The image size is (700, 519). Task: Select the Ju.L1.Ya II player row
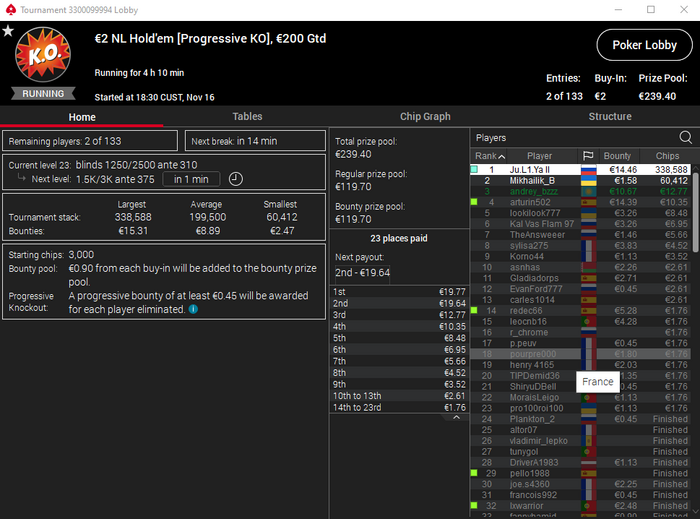pyautogui.click(x=580, y=170)
